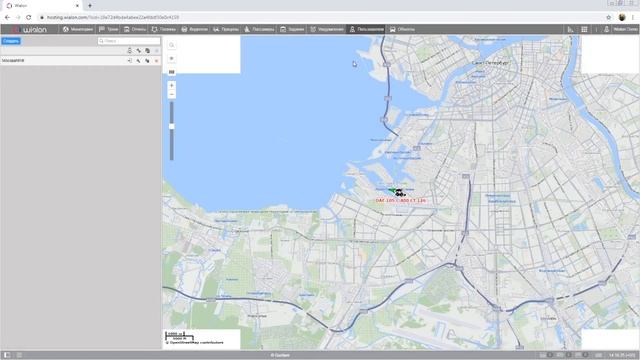The image size is (640, 360).
Task: Open the apps grid icon in top bar
Action: [x=584, y=29]
